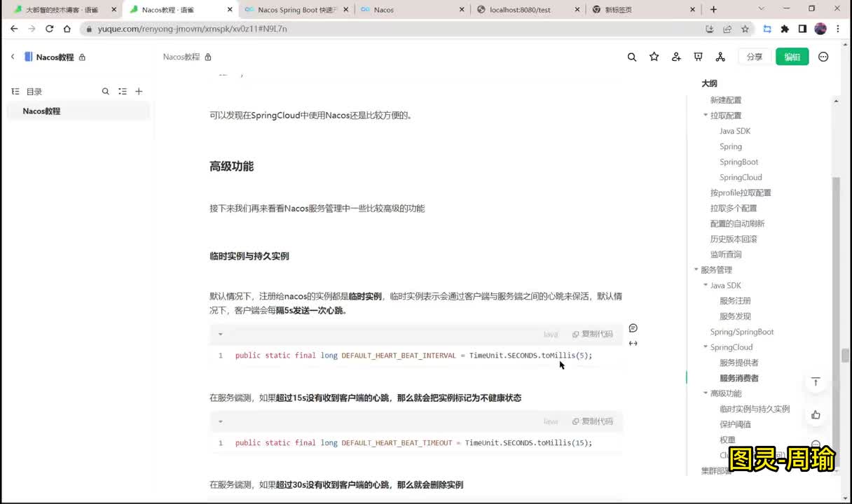Select Nacos教程 document in the directory
Screen dimensions: 852x504
click(78, 111)
